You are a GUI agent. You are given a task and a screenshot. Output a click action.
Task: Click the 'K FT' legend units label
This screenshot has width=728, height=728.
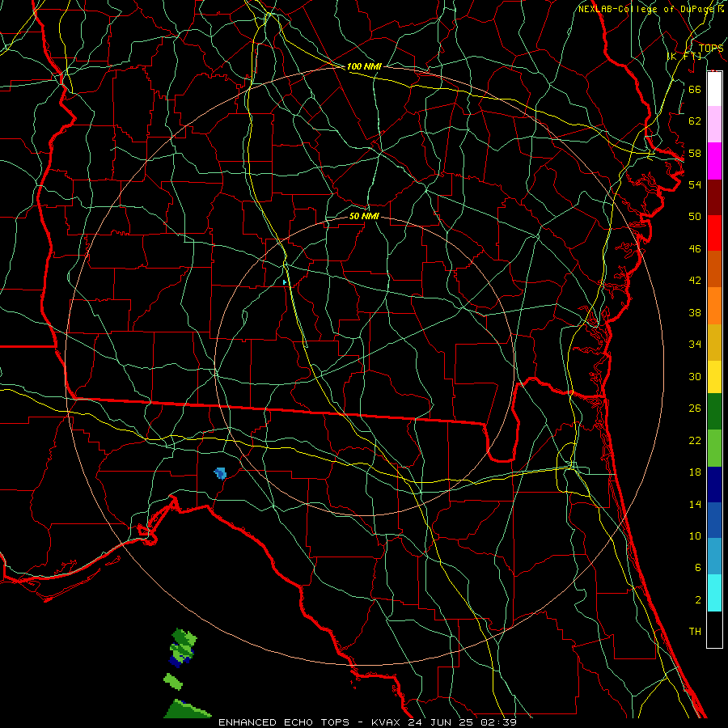pos(684,56)
